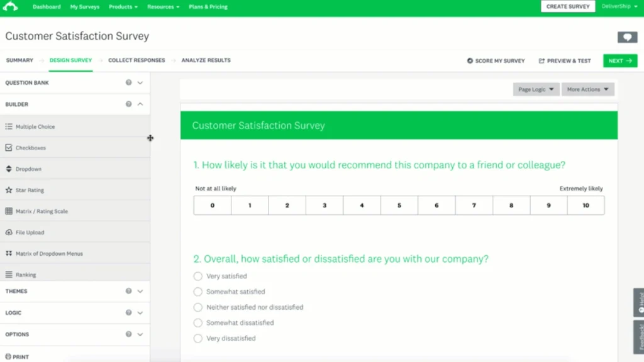The height and width of the screenshot is (362, 644).
Task: Select the Very satisfied radio button
Action: (x=198, y=277)
